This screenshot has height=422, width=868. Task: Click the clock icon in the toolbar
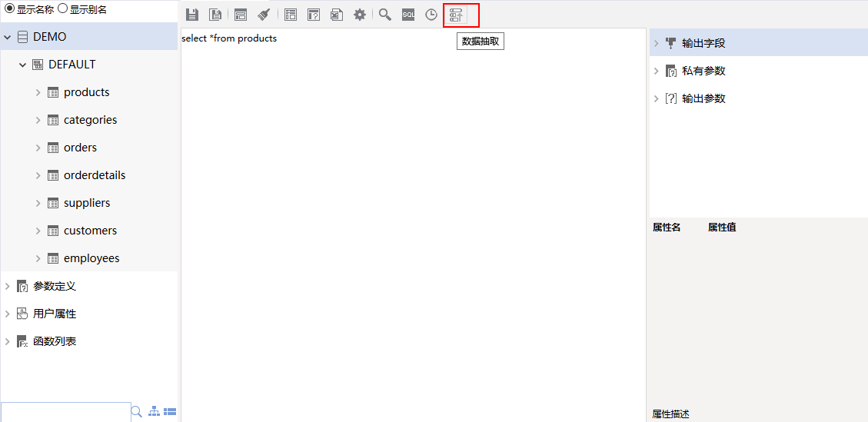431,15
